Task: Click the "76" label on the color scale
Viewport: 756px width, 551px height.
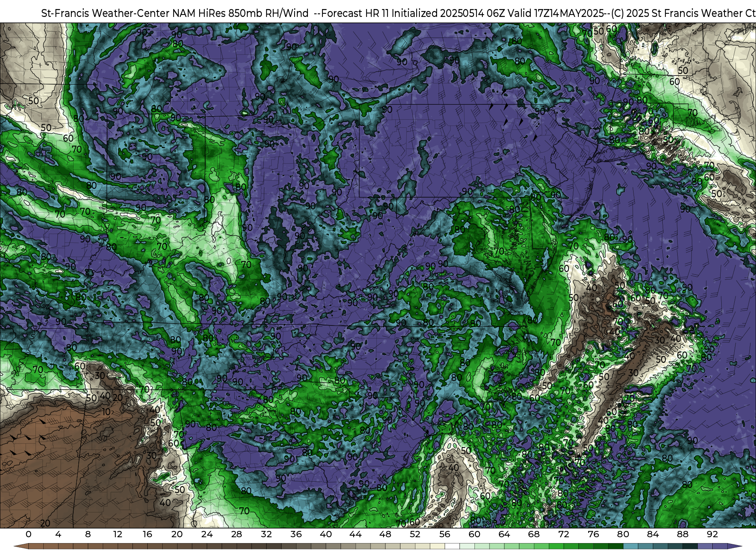Action: (593, 534)
